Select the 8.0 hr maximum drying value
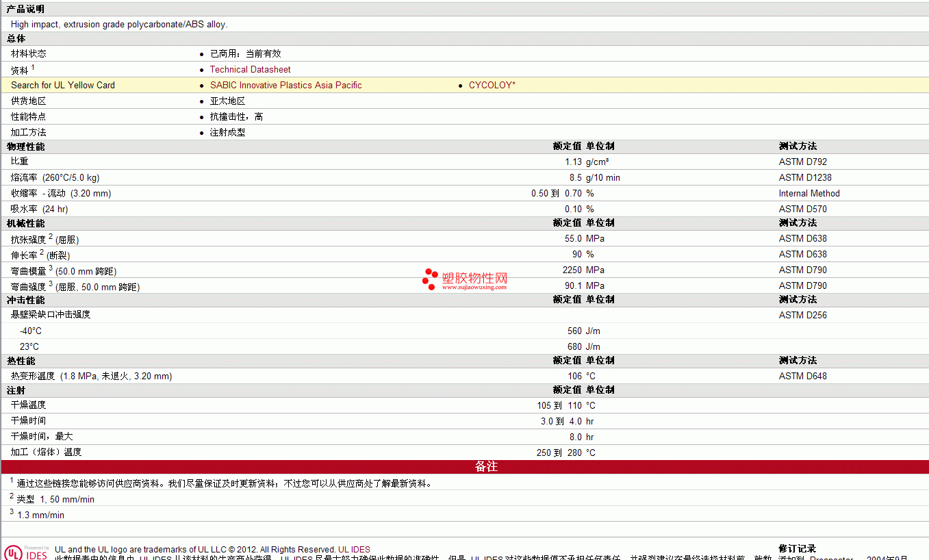 (582, 437)
